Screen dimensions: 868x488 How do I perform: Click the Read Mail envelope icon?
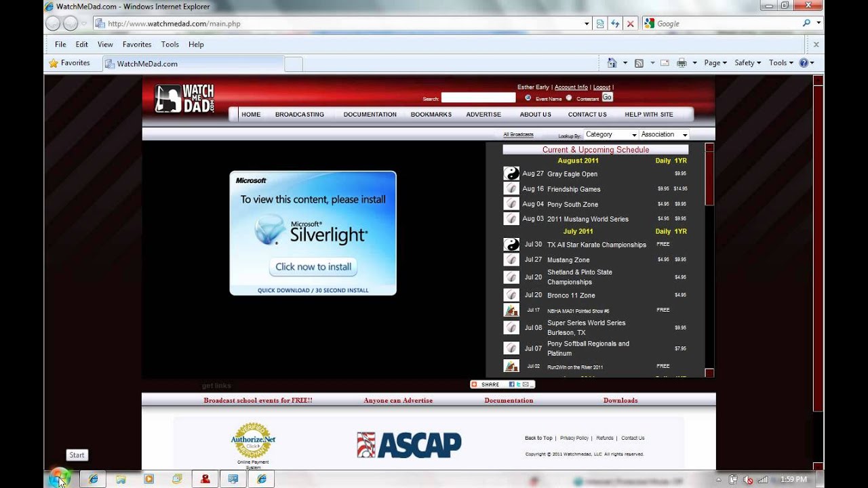(x=665, y=62)
